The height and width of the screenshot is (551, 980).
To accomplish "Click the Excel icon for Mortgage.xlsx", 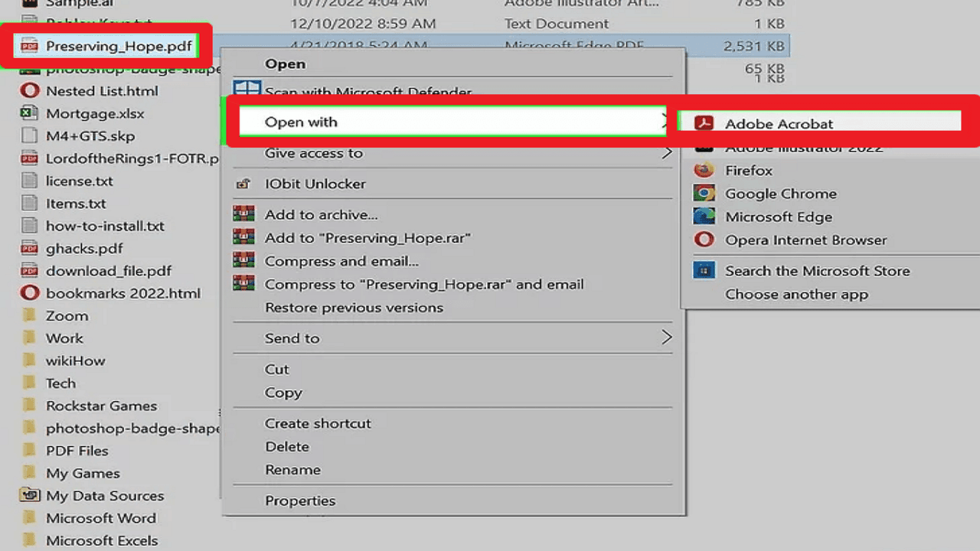I will (x=29, y=114).
